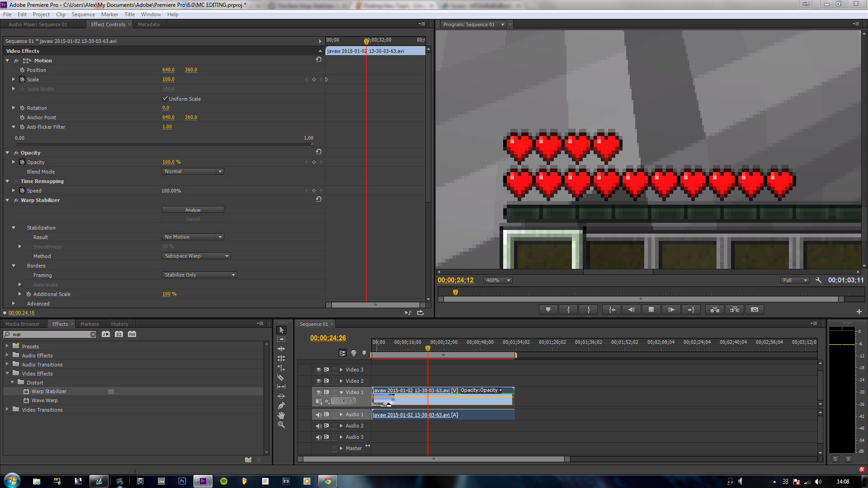Viewport: 868px width, 488px height.
Task: Pick the Rolling Edit tool
Action: 281,358
